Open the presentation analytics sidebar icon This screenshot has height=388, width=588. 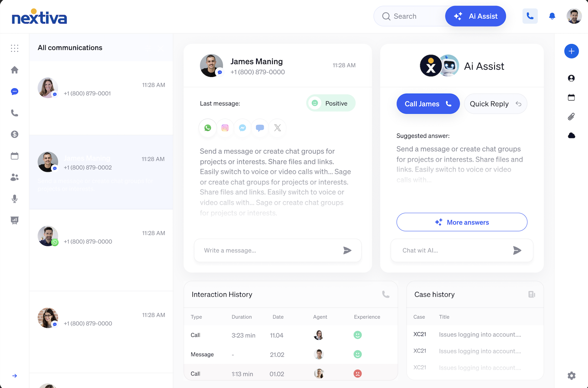14,220
